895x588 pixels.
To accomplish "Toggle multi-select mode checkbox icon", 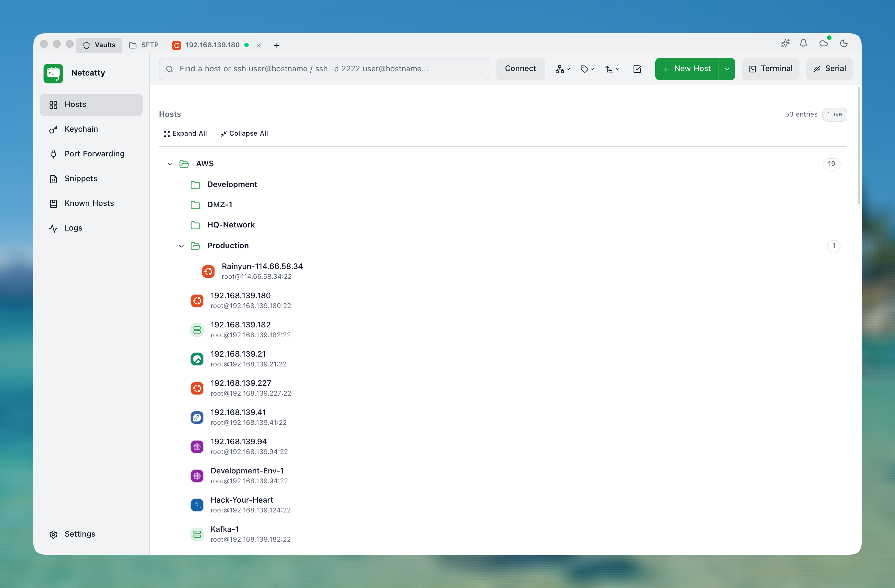I will (637, 69).
